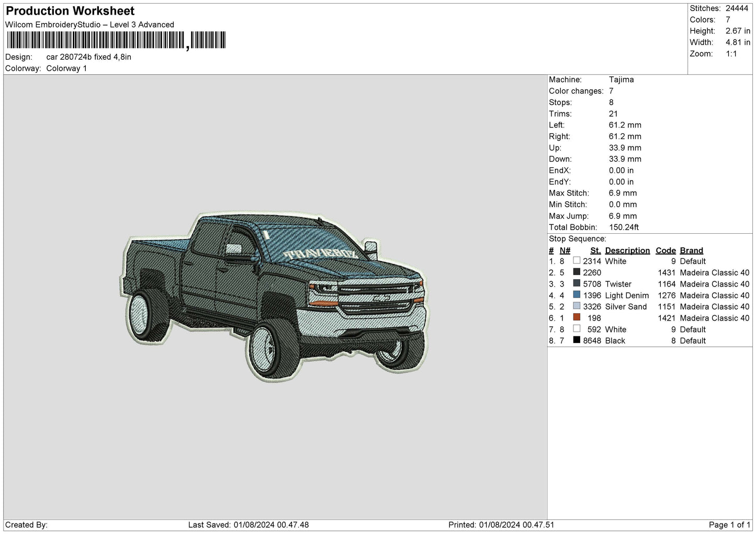
Task: Click the Height value '2.67 in'
Action: tap(738, 31)
